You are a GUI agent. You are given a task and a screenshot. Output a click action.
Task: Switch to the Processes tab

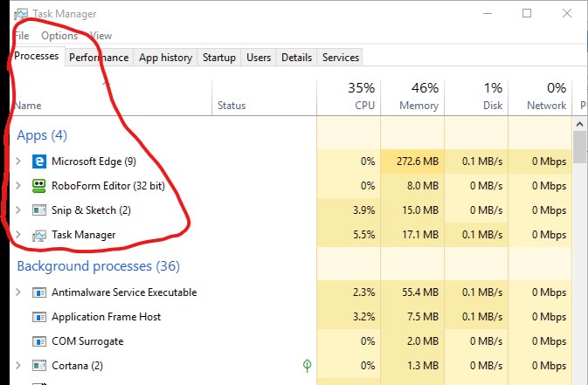37,56
